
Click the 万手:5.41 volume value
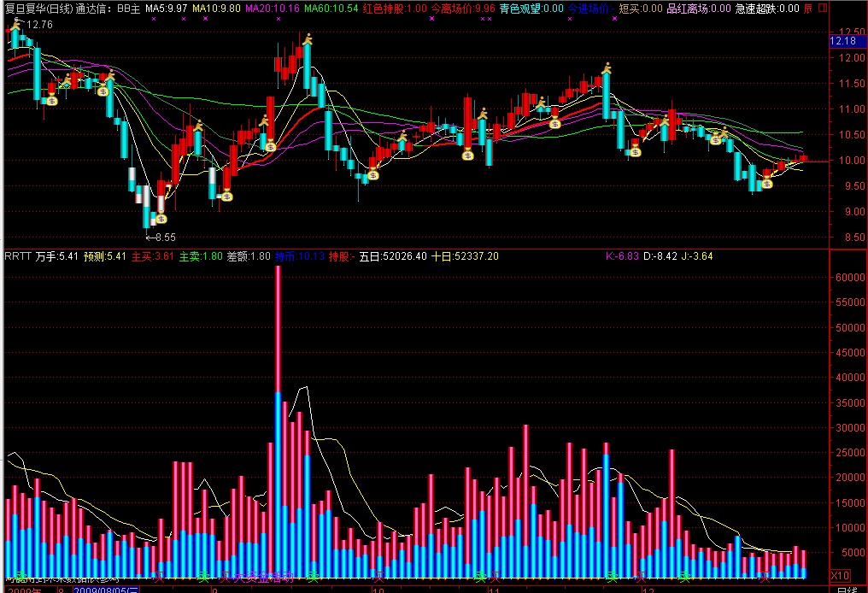[x=57, y=256]
